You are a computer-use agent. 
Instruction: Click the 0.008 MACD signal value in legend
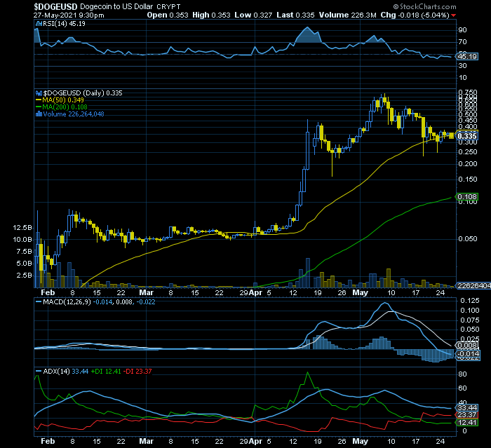(124, 301)
